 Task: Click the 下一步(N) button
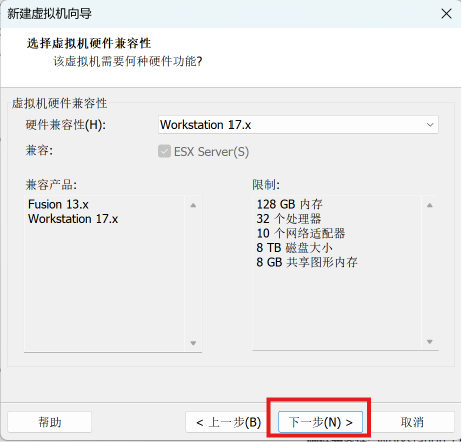(320, 422)
